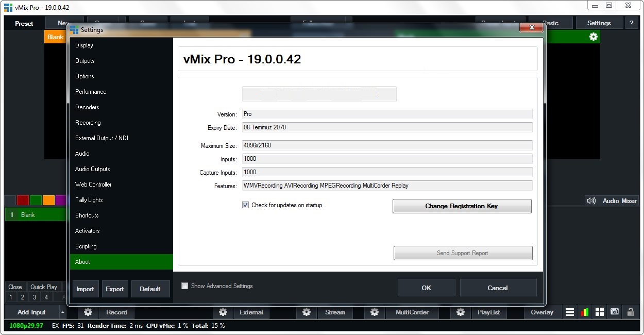Open Record settings gear icon

pos(88,312)
